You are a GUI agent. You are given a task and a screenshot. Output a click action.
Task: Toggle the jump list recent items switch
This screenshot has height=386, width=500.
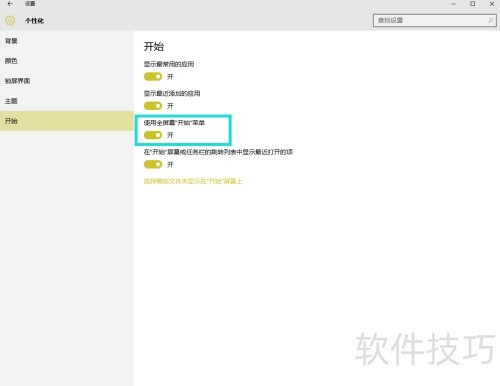click(x=153, y=164)
